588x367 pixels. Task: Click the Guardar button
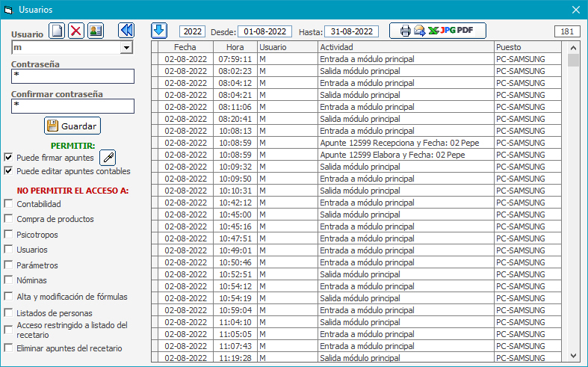pyautogui.click(x=72, y=126)
